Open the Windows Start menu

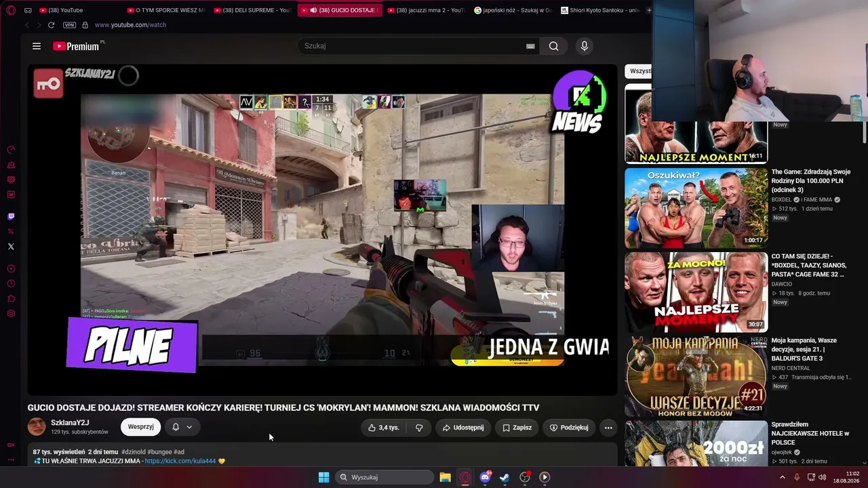pyautogui.click(x=323, y=477)
